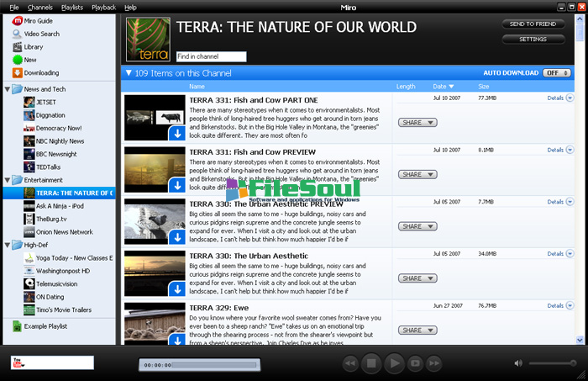Collapse the News and Tech folder
Screen dimensions: 588x381
click(8, 88)
